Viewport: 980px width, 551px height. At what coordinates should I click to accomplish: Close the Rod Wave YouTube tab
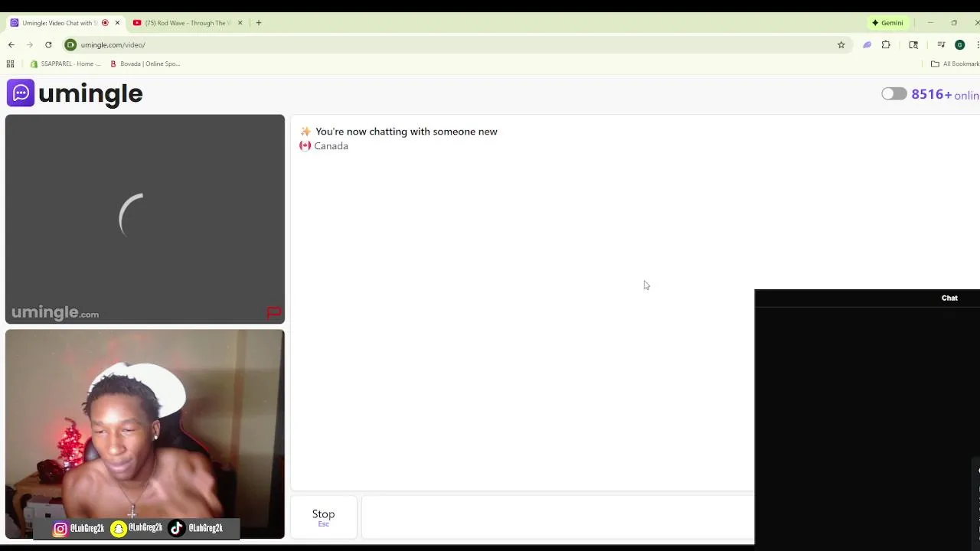click(x=240, y=23)
